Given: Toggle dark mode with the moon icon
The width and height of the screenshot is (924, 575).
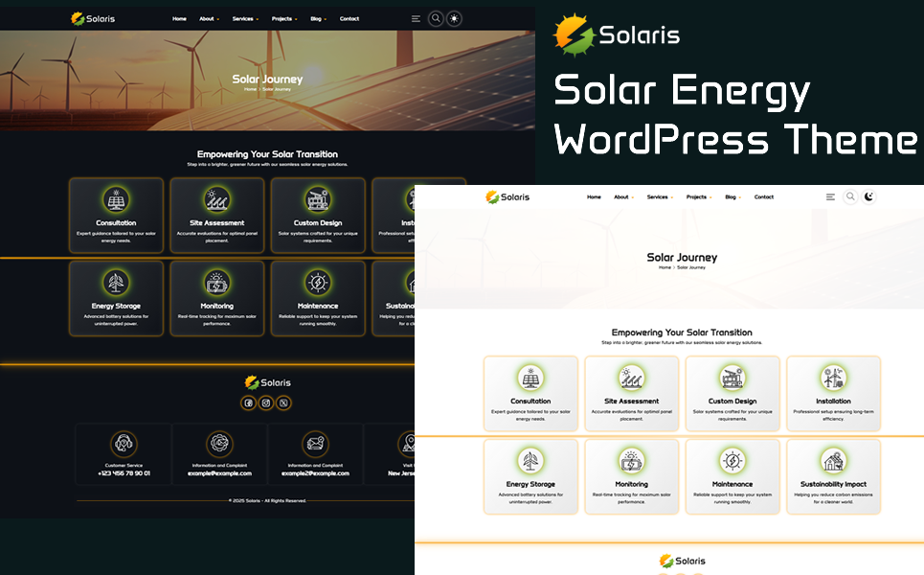Looking at the screenshot, I should [x=868, y=196].
